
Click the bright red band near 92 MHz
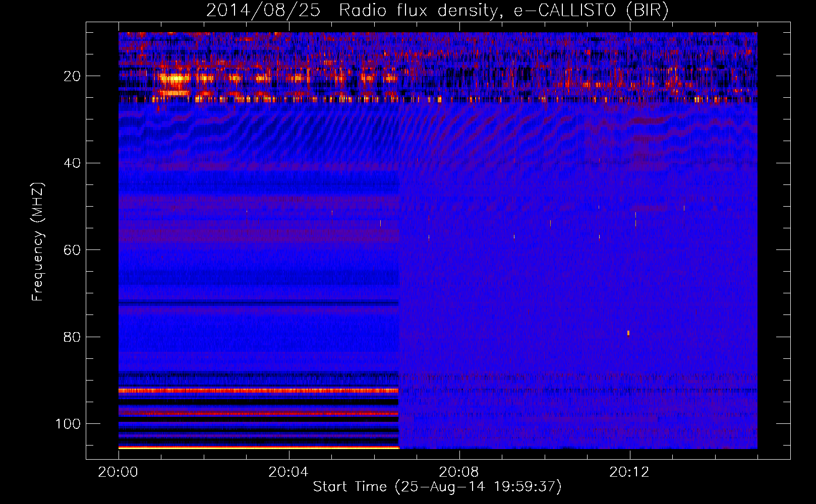258,391
